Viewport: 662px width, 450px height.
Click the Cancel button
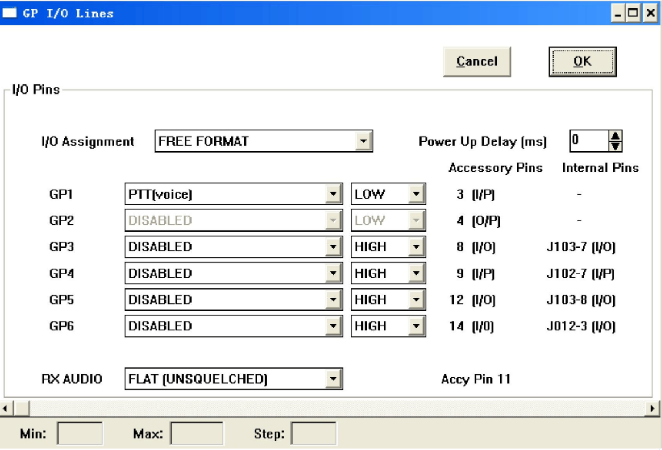[x=477, y=62]
